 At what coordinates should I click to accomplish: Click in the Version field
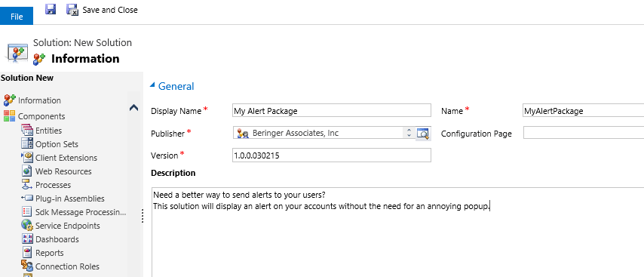[x=332, y=155]
